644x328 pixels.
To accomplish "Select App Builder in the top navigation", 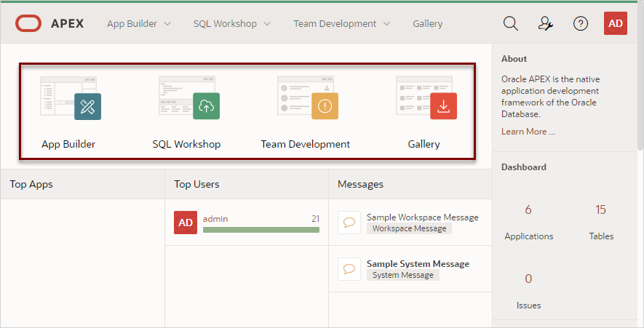I will [132, 24].
